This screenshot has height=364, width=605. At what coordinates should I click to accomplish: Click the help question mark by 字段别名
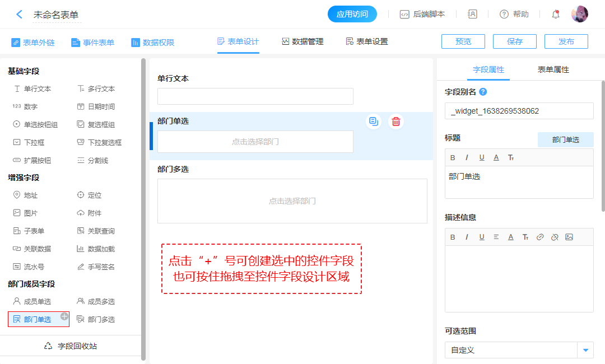click(483, 92)
